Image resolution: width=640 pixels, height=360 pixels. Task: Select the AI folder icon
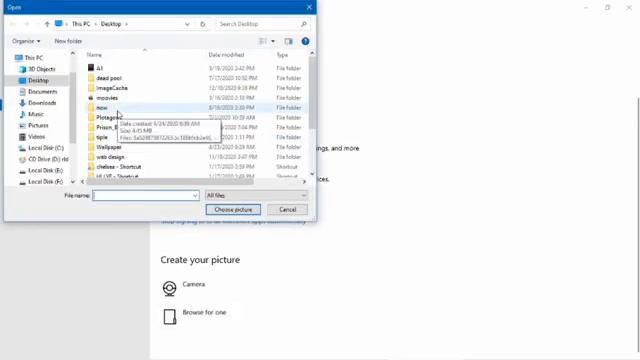point(91,68)
